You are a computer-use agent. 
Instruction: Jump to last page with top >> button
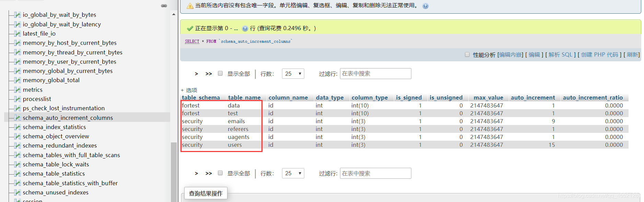[209, 74]
